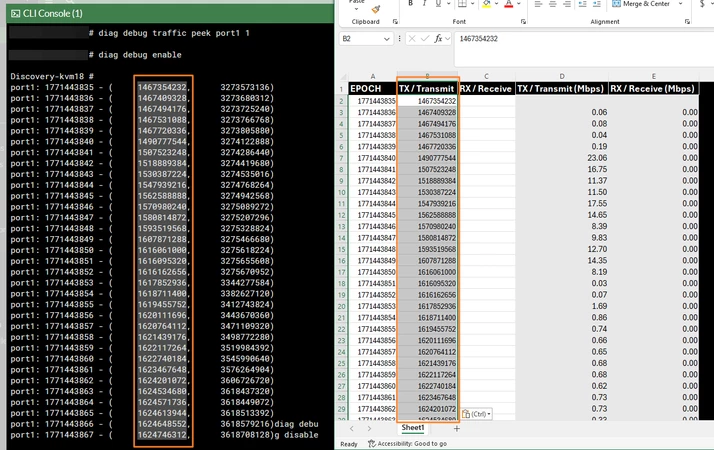Screen dimensions: 714x450
Task: Select the RX / Receive header cell
Action: [x=486, y=88]
